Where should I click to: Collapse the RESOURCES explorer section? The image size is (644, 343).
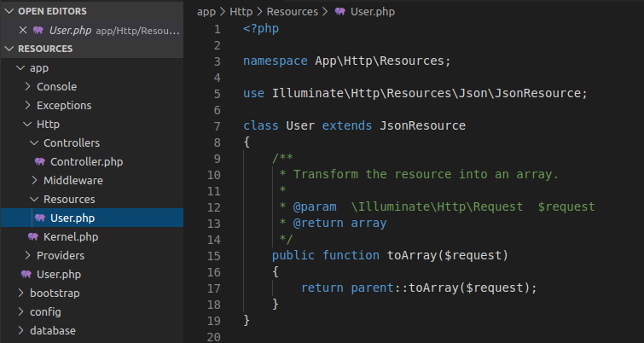[9, 49]
